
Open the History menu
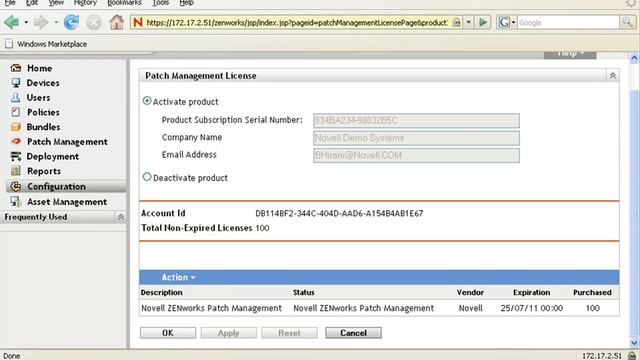coord(85,3)
